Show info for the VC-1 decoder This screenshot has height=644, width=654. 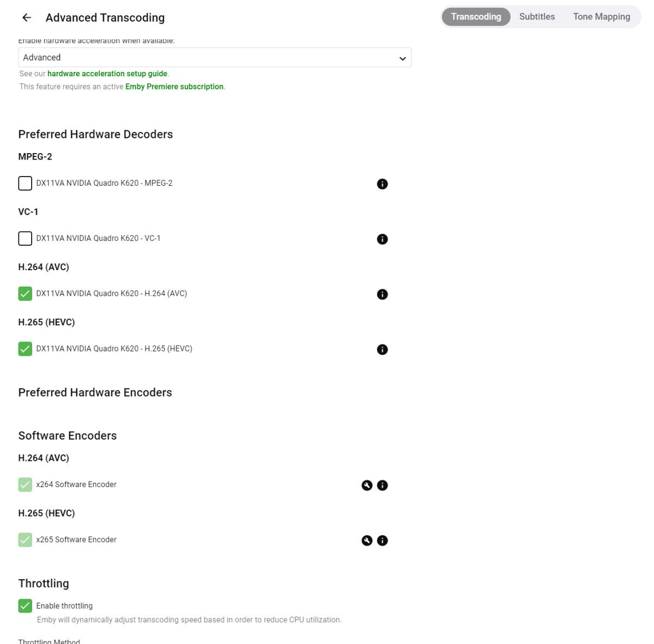383,239
